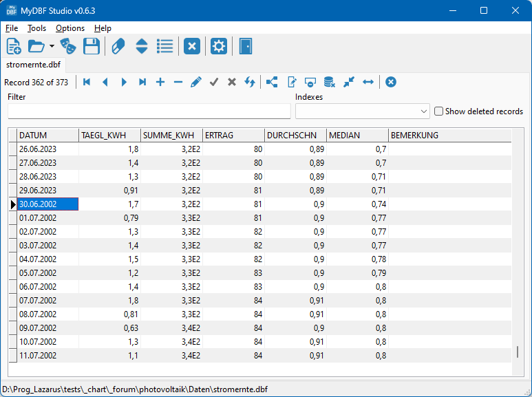Delete record with minus icon
The width and height of the screenshot is (532, 397).
[178, 82]
